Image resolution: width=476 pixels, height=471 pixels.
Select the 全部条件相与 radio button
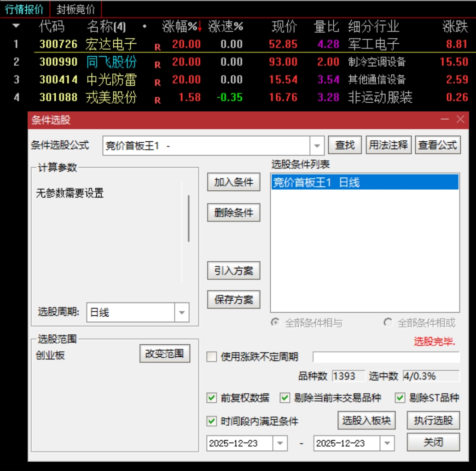click(x=275, y=322)
